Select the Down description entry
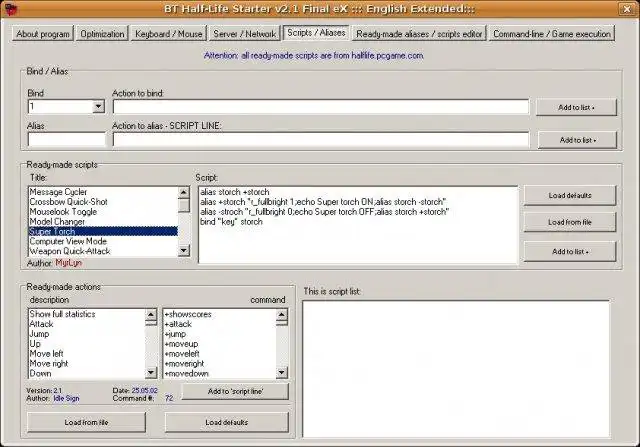The width and height of the screenshot is (640, 447). coord(87,373)
